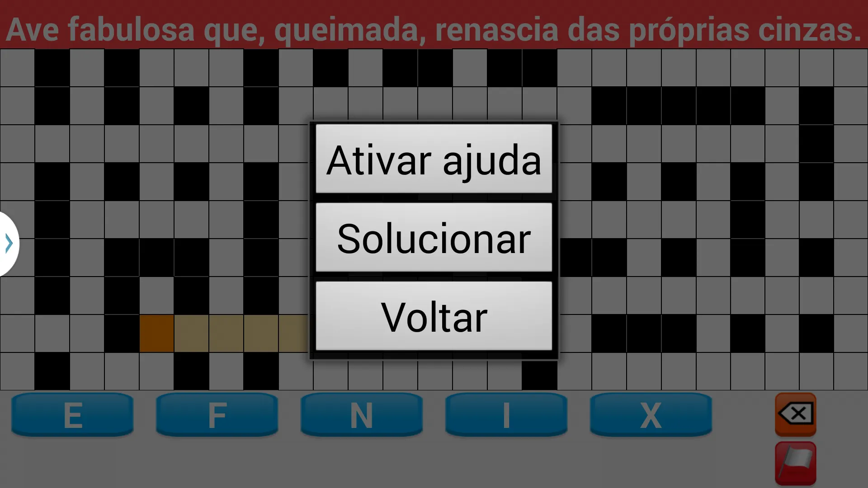Select letter I on keyboard
The image size is (868, 488).
click(506, 413)
